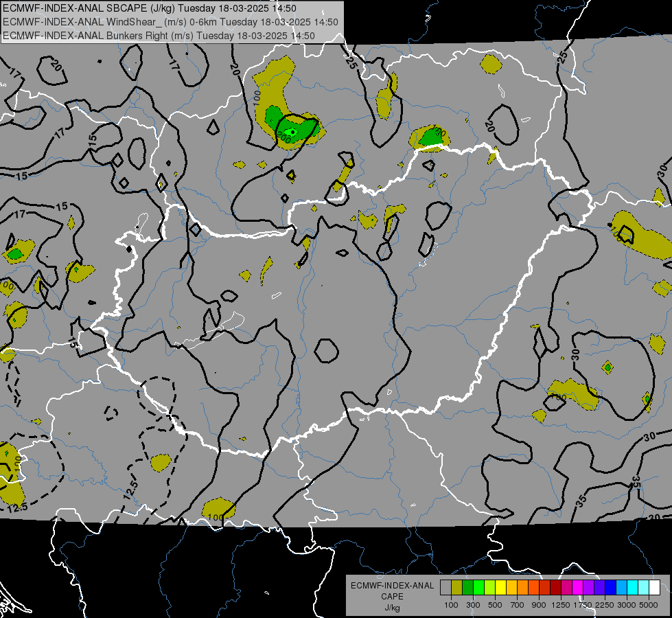This screenshot has height=618, width=672.
Task: Click the 200 CAPE contour label on map
Action: 283,137
